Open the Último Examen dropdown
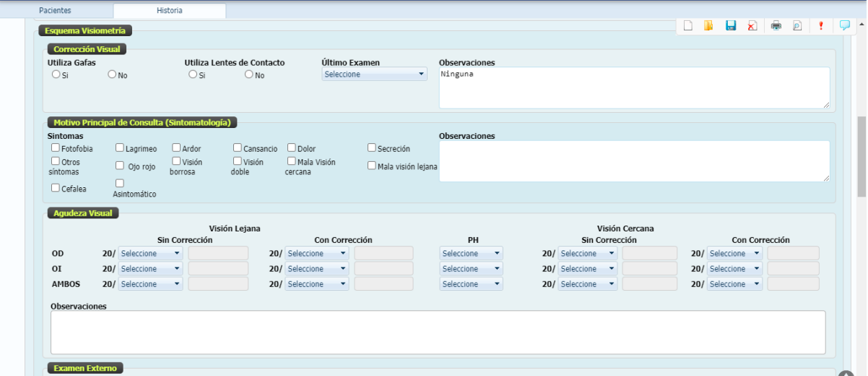 (x=374, y=74)
